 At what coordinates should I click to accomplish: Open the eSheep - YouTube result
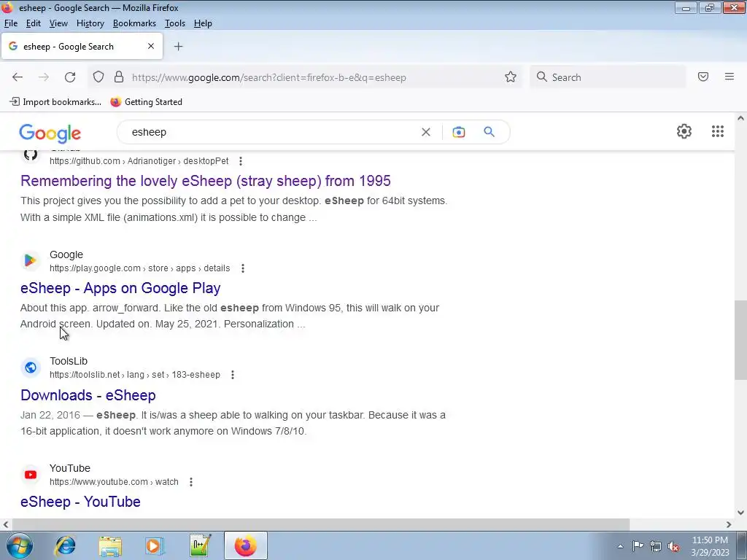pyautogui.click(x=80, y=502)
